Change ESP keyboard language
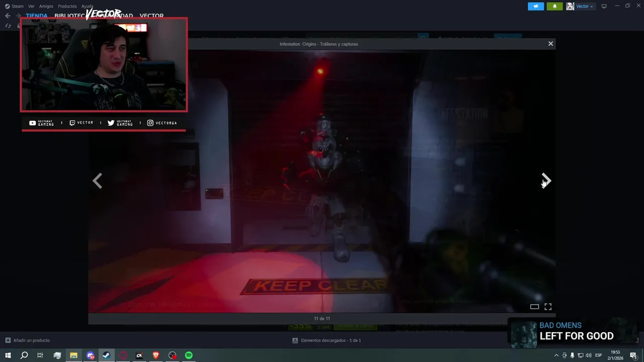644x362 pixels. (x=599, y=355)
